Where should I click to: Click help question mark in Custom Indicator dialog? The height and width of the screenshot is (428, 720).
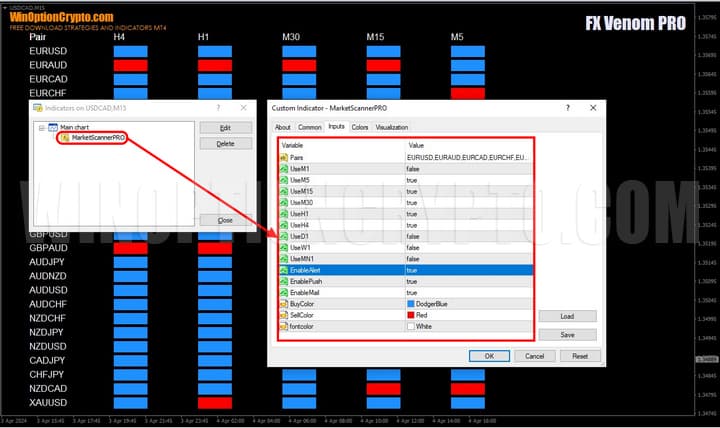click(x=568, y=108)
